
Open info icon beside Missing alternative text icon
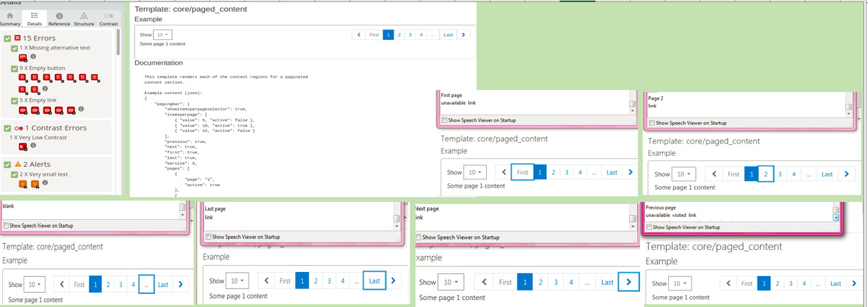[x=33, y=57]
